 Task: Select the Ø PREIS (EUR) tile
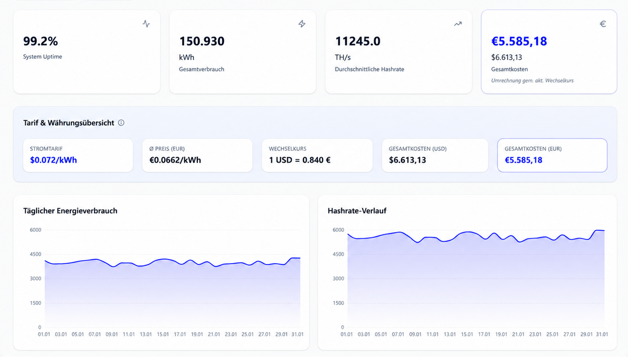pyautogui.click(x=198, y=155)
